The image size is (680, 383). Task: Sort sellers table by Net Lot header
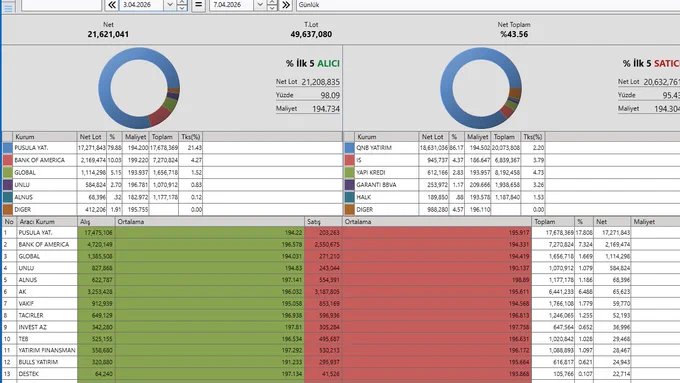click(x=434, y=137)
